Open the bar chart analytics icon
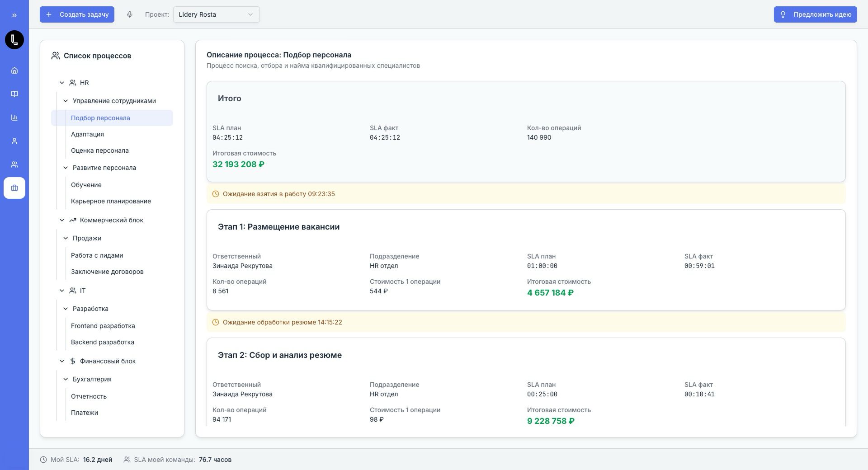Screen dimensions: 868x470 (14, 117)
